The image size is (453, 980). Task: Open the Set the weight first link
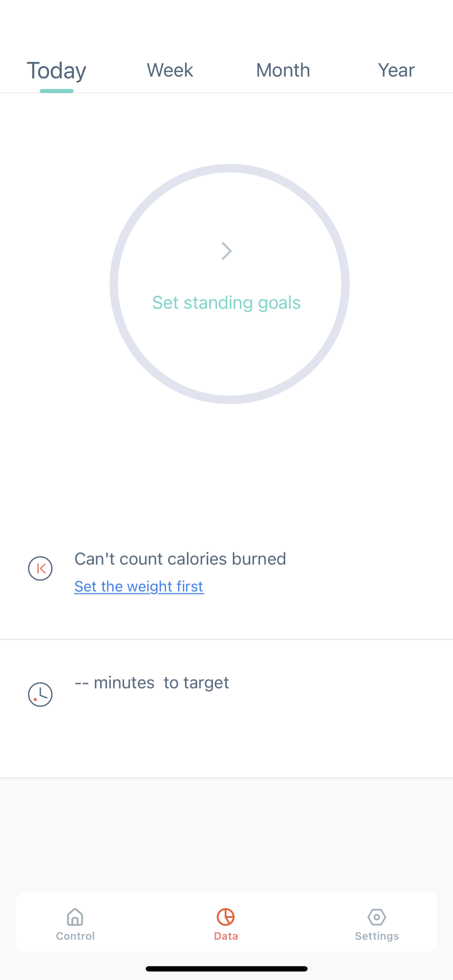click(139, 586)
